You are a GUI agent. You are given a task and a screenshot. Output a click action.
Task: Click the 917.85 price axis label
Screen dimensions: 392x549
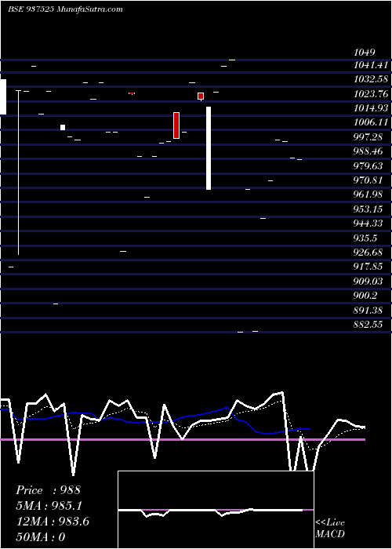click(368, 267)
